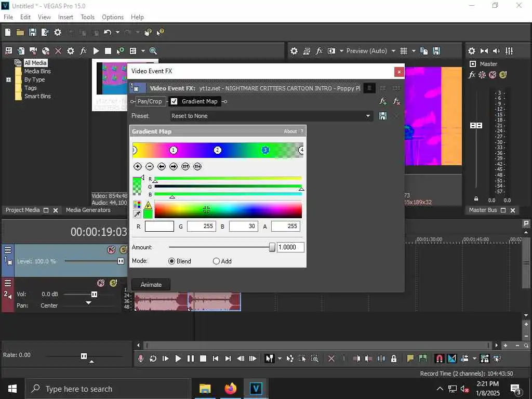Click the Record microphone button in transport
Image resolution: width=532 pixels, height=399 pixels.
[x=140, y=358]
